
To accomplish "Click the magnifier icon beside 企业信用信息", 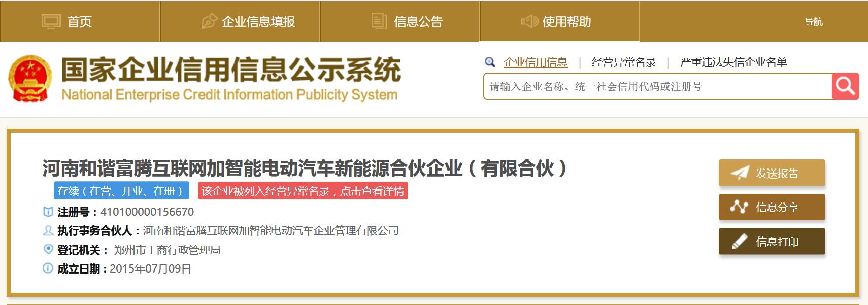I will 490,62.
